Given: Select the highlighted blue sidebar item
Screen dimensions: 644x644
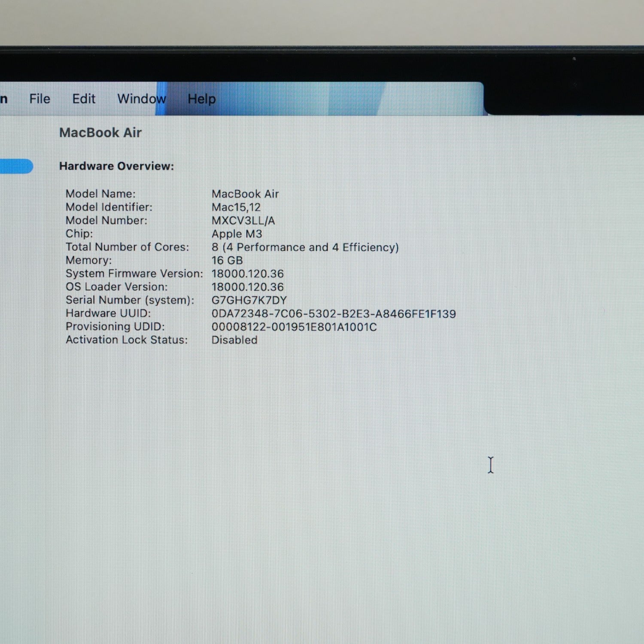Looking at the screenshot, I should coord(16,166).
